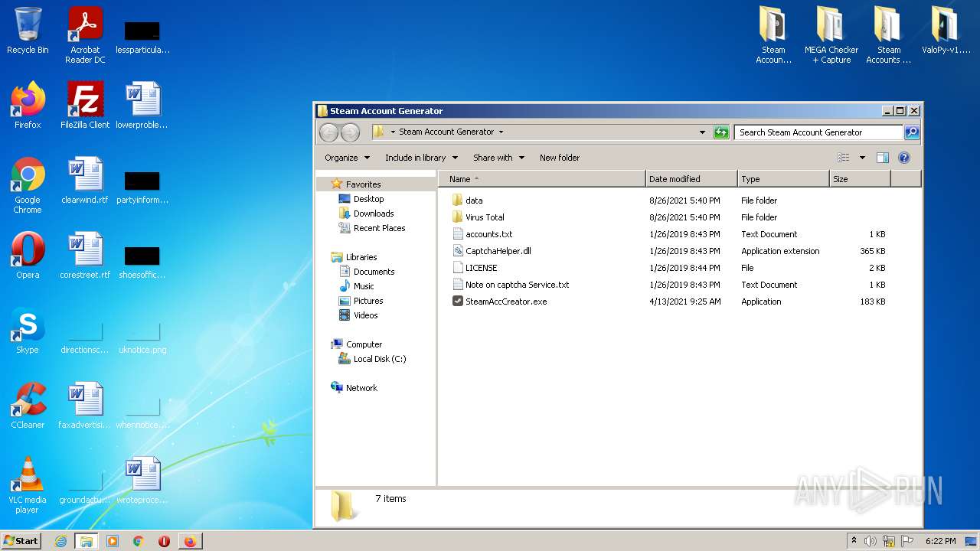Select Favorites in navigation pane
Screen dimensions: 980x551
[363, 184]
